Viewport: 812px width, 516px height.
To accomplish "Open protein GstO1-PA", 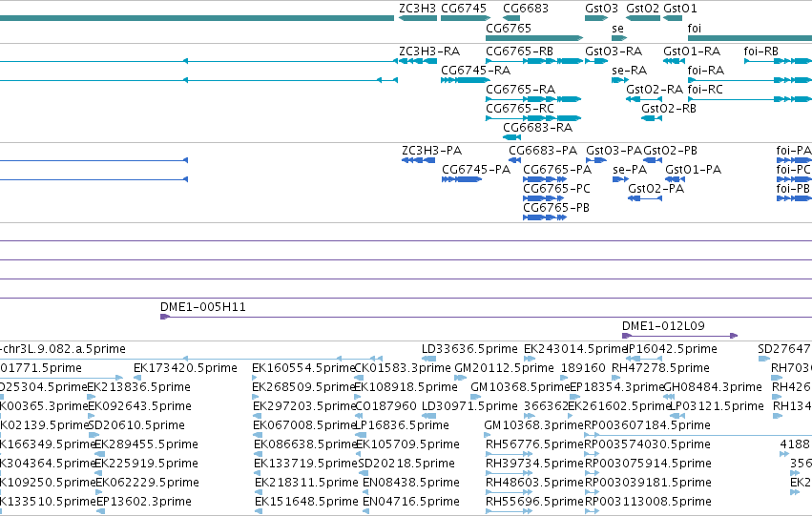I will coord(693,170).
